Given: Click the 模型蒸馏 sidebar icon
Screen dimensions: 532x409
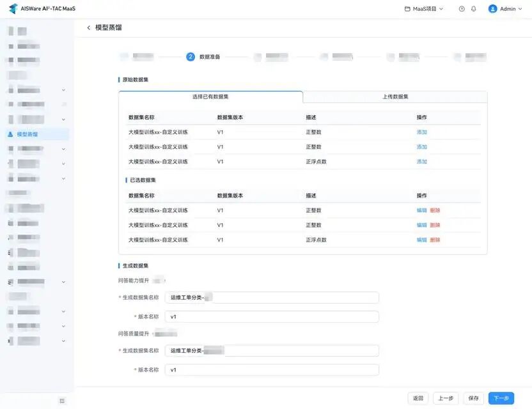Looking at the screenshot, I should (10, 134).
